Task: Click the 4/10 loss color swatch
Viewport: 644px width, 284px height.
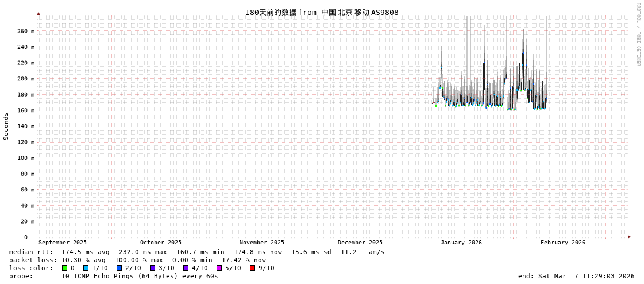Action: tap(186, 268)
